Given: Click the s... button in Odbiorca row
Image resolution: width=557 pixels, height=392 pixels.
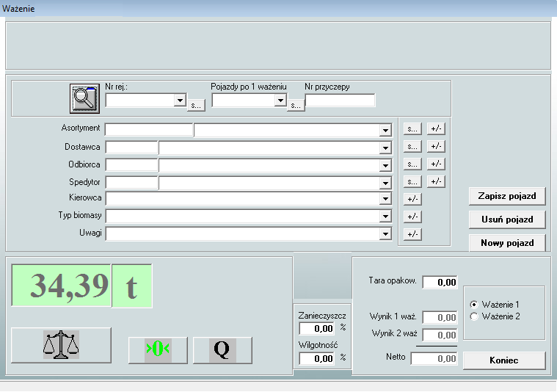Looking at the screenshot, I should [412, 164].
